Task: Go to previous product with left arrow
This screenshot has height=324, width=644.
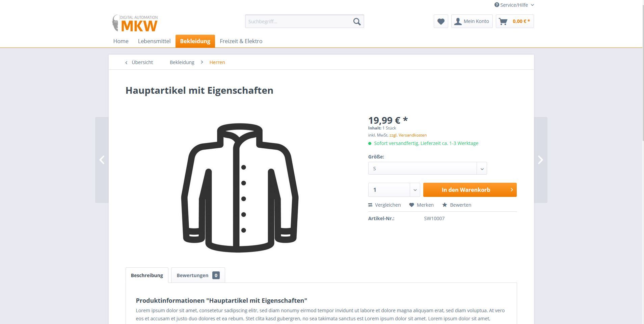Action: (102, 160)
